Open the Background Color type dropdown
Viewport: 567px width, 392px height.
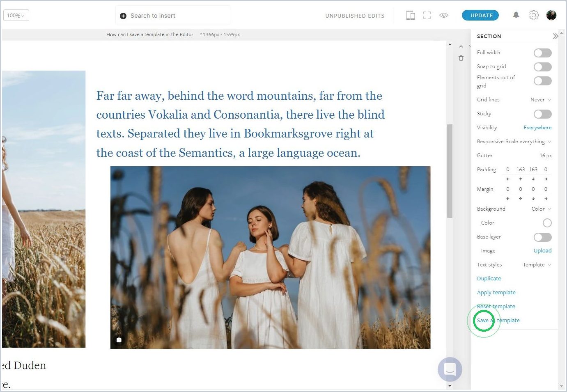click(541, 209)
